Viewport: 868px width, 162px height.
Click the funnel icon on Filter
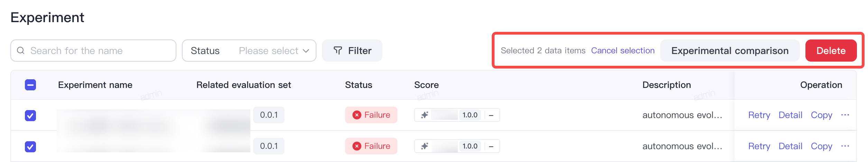338,51
